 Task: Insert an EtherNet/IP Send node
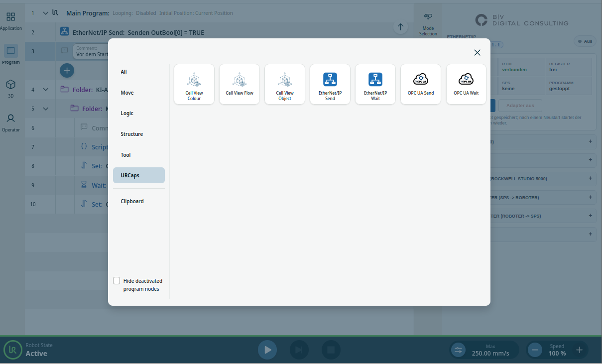click(330, 84)
